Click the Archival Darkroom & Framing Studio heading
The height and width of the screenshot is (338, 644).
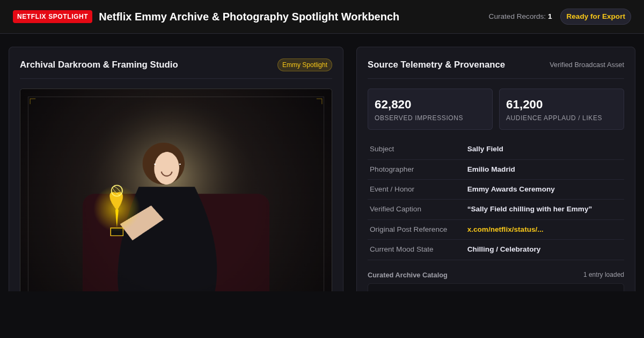coord(99,65)
